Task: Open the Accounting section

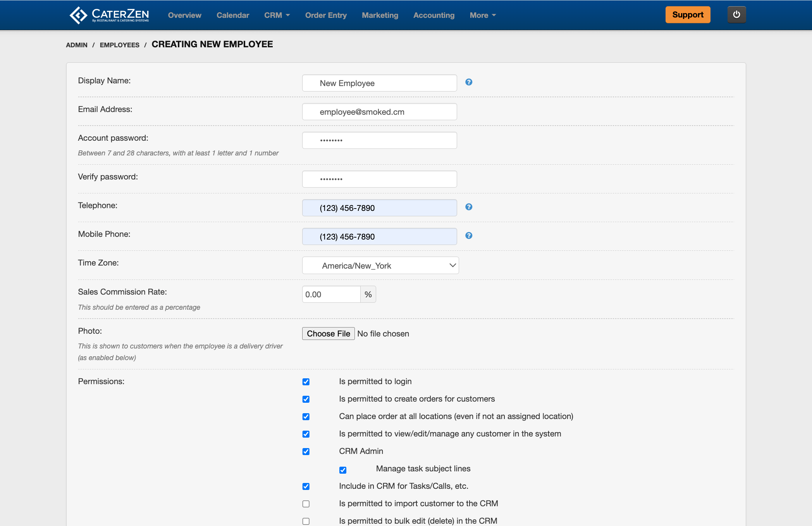Action: 434,15
